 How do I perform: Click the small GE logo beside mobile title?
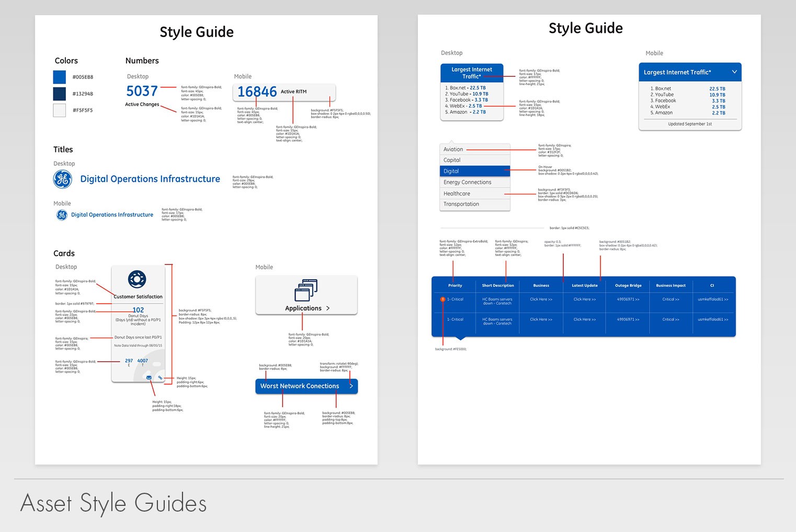[x=62, y=215]
